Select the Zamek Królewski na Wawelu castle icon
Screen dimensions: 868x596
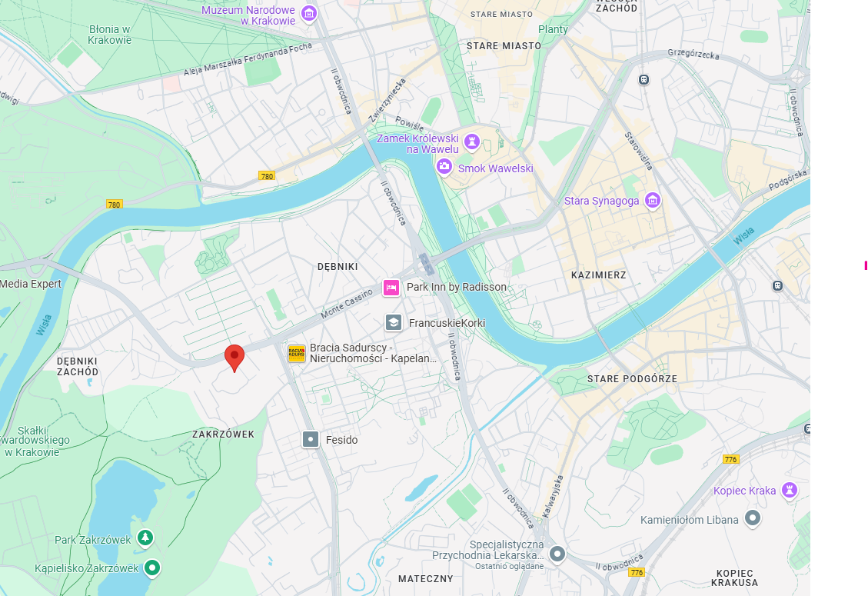point(471,142)
